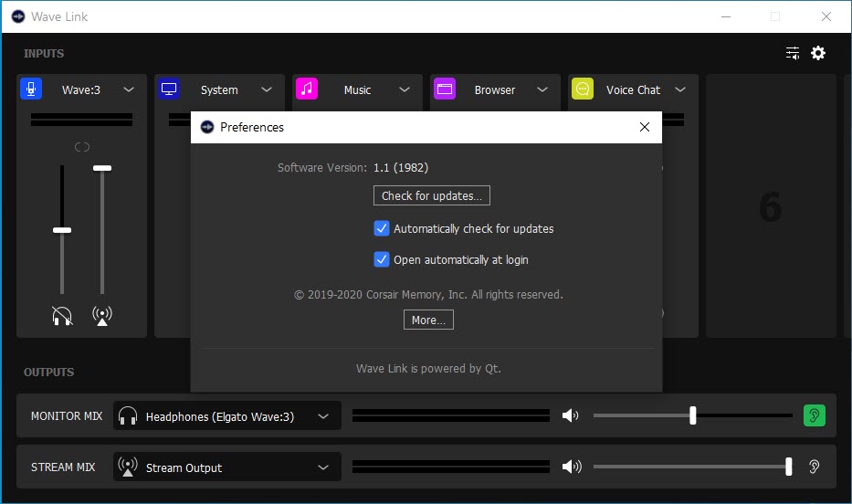Screen dimensions: 852x504
Task: Expand the Browser channel dropdown arrow
Action: pyautogui.click(x=542, y=89)
